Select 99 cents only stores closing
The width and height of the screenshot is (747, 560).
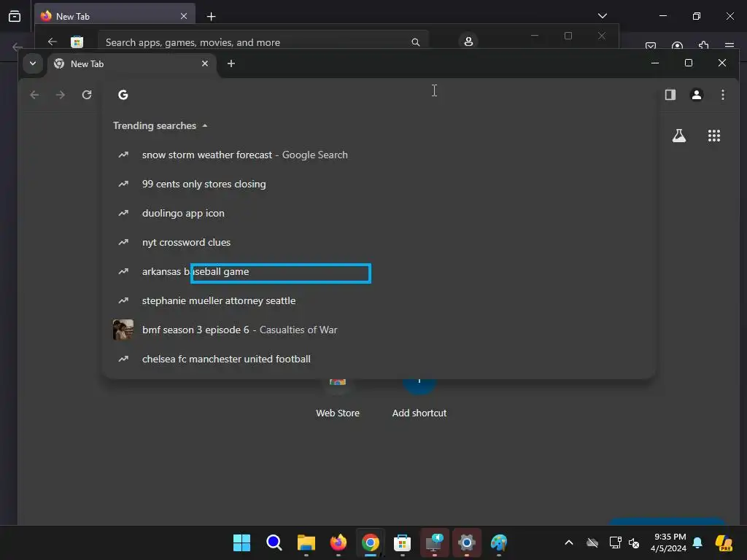[379, 184]
